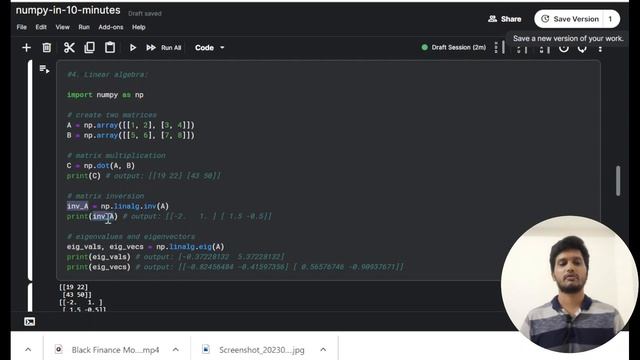This screenshot has width=640, height=360.
Task: Click the 'print(C)' code line
Action: click(83, 176)
